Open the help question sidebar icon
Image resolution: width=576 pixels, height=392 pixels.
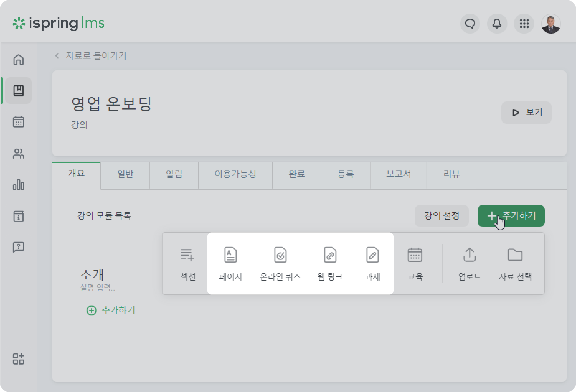click(x=19, y=247)
